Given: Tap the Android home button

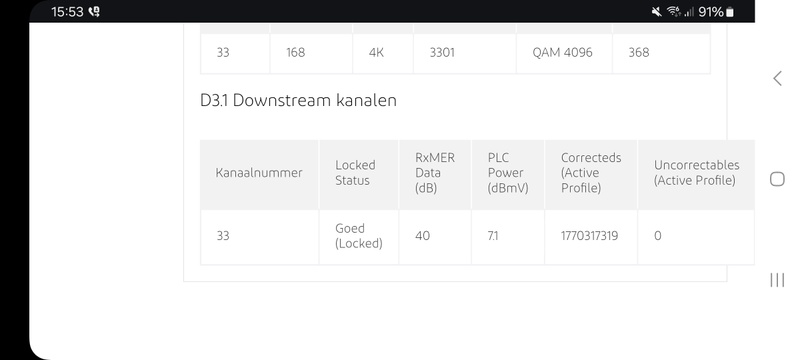Looking at the screenshot, I should pos(777,179).
